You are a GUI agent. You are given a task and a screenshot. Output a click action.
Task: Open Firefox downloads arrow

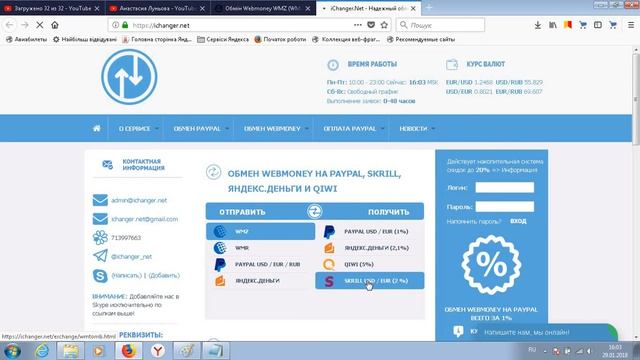(538, 25)
